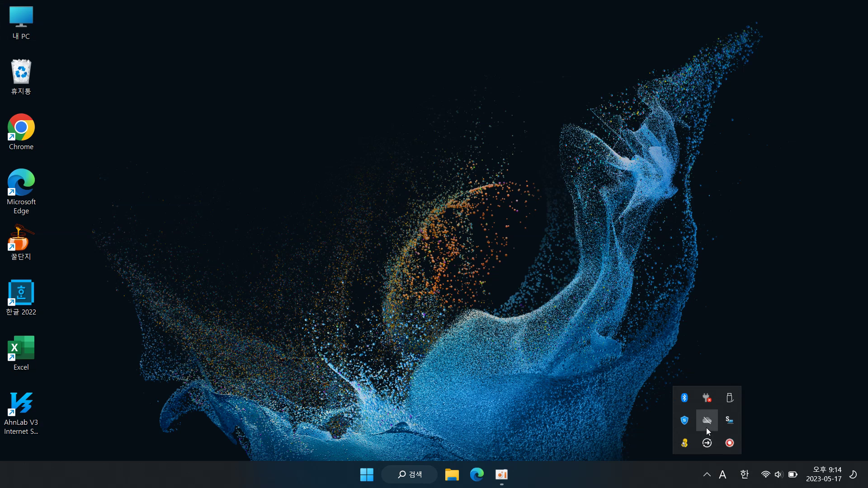Screen dimensions: 868x488
Task: Open File Explorer from the taskbar
Action: tap(452, 474)
